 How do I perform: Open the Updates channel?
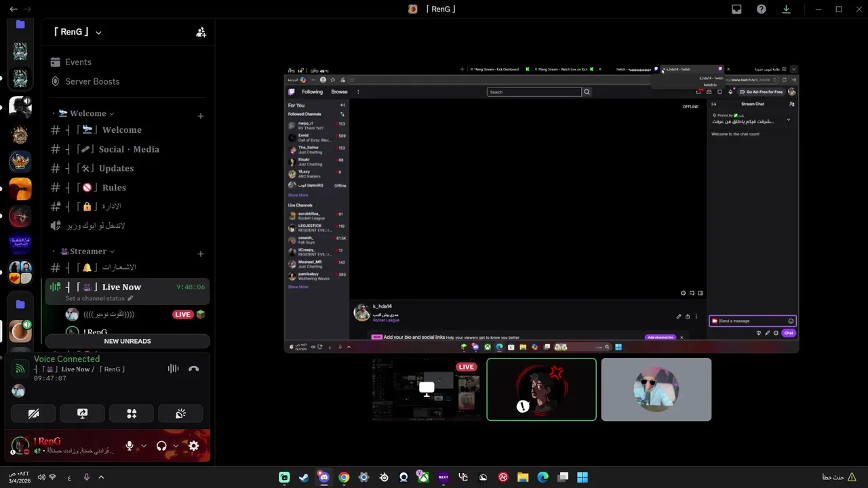click(117, 168)
